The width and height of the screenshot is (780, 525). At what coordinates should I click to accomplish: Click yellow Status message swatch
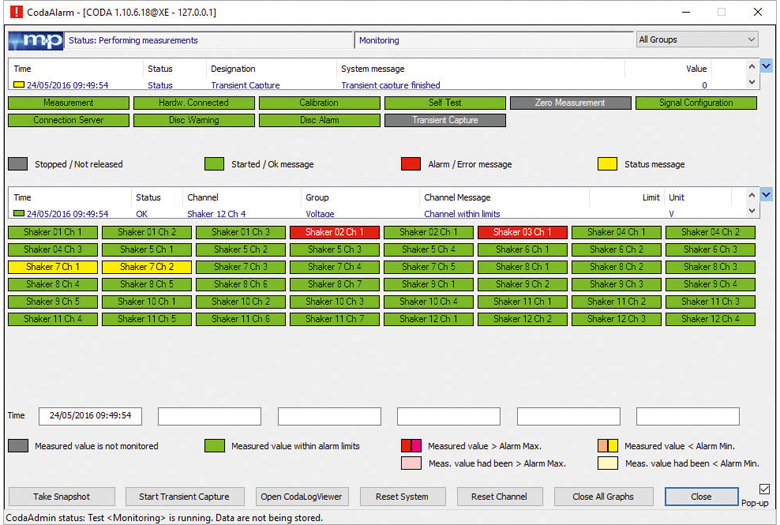click(607, 164)
